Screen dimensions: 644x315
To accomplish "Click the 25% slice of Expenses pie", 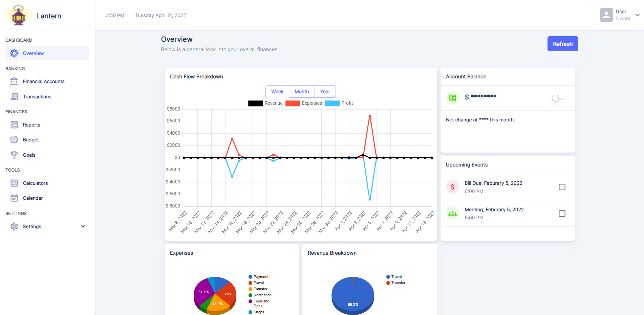I will point(228,294).
